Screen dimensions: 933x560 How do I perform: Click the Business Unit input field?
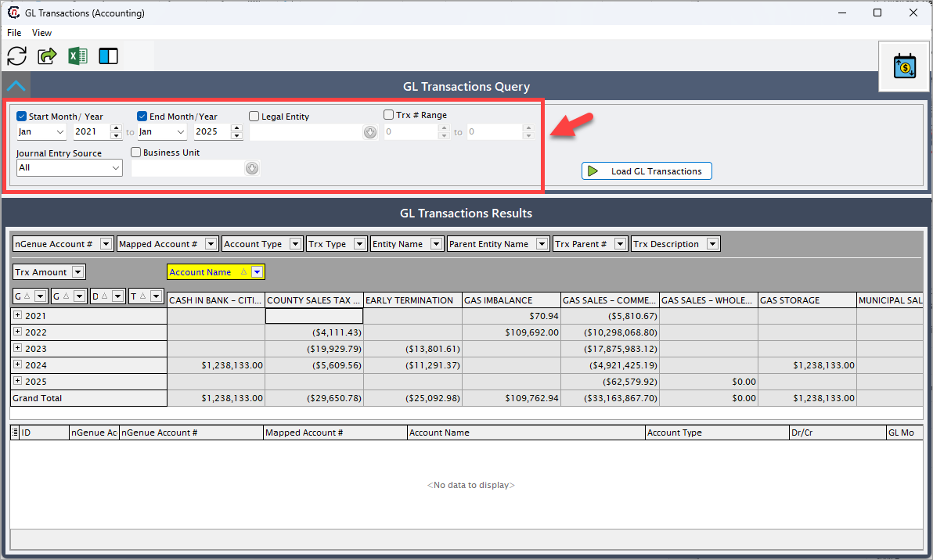tap(188, 168)
